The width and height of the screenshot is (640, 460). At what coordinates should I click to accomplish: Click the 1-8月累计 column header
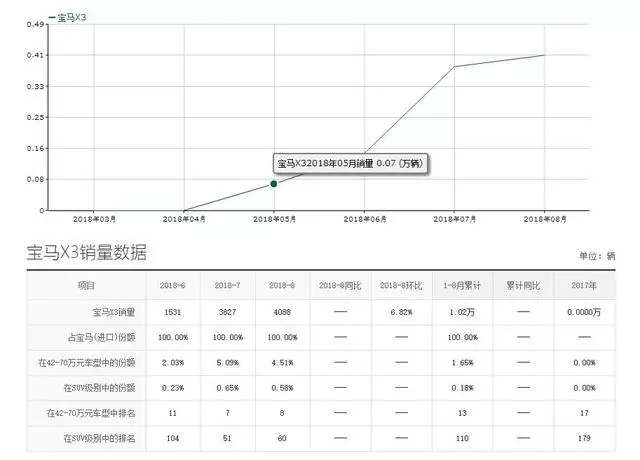pyautogui.click(x=462, y=286)
